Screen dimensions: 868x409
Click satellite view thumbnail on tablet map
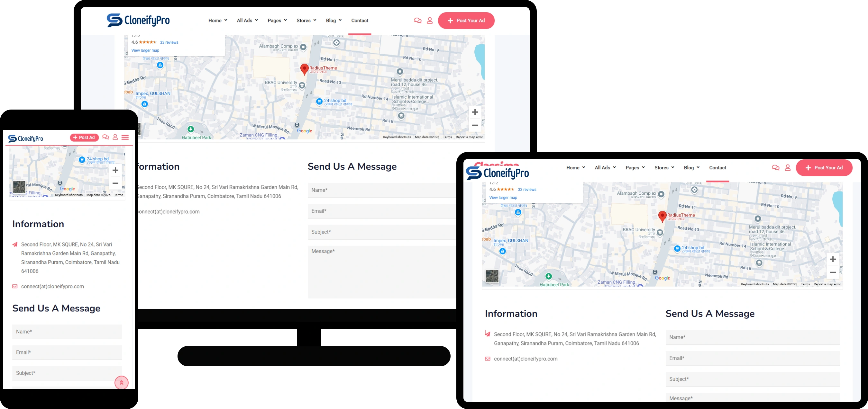pos(492,276)
